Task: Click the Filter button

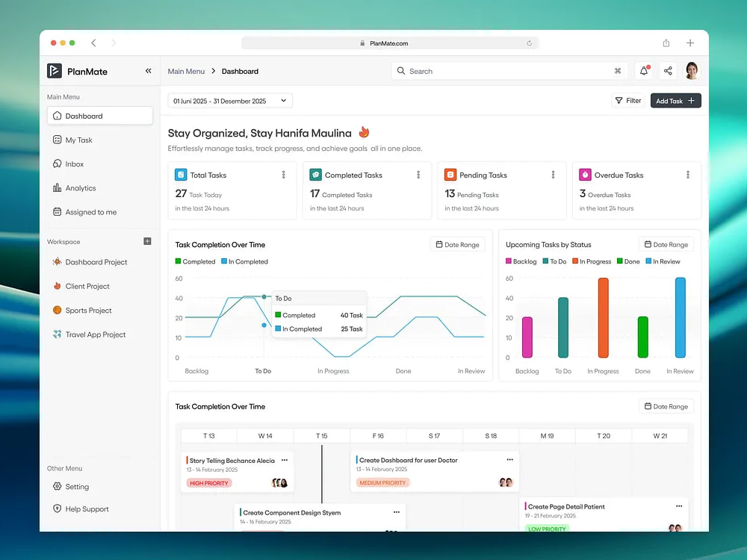Action: 628,101
